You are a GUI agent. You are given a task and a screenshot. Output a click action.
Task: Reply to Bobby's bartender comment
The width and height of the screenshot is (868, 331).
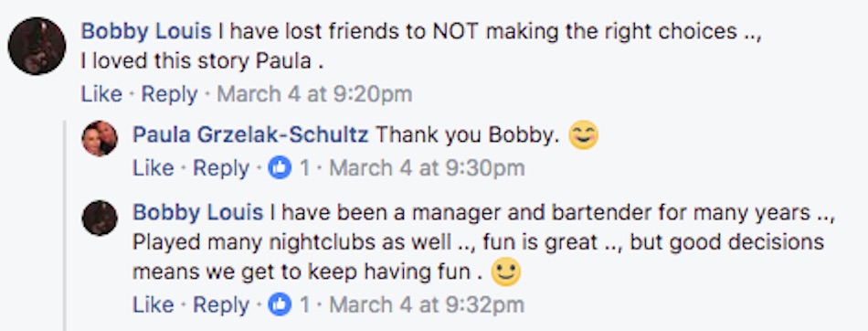pos(221,304)
